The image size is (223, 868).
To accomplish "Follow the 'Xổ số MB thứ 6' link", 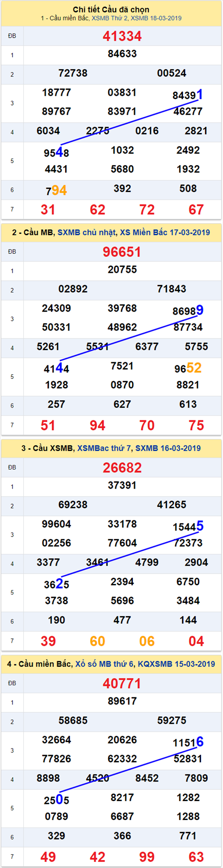I will [x=105, y=664].
